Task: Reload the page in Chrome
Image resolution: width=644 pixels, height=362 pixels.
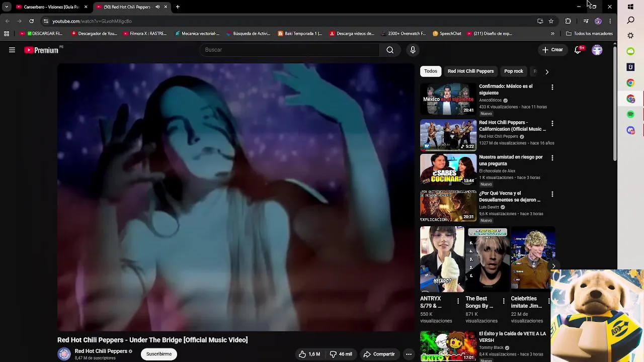Action: click(31, 21)
